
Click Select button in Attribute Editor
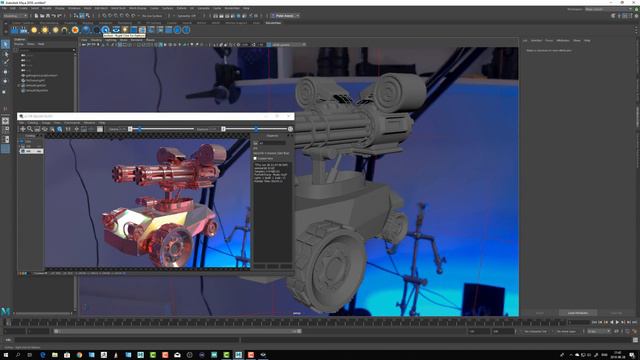[540, 313]
